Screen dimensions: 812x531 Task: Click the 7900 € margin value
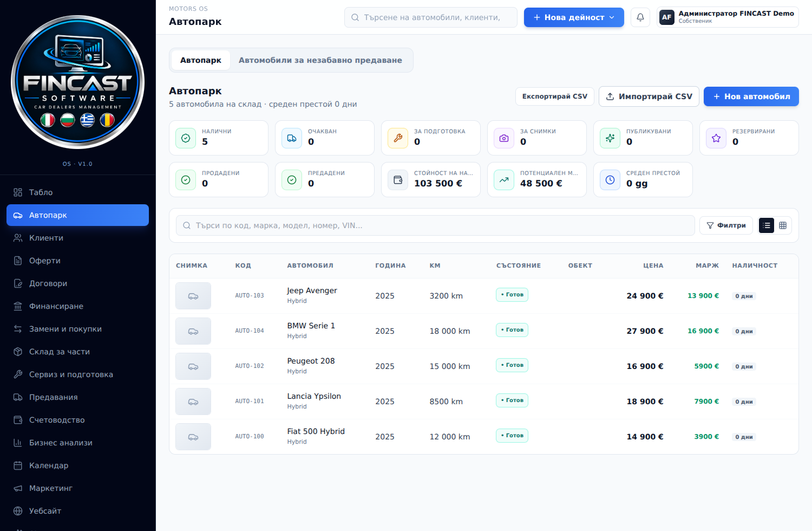[x=706, y=402]
